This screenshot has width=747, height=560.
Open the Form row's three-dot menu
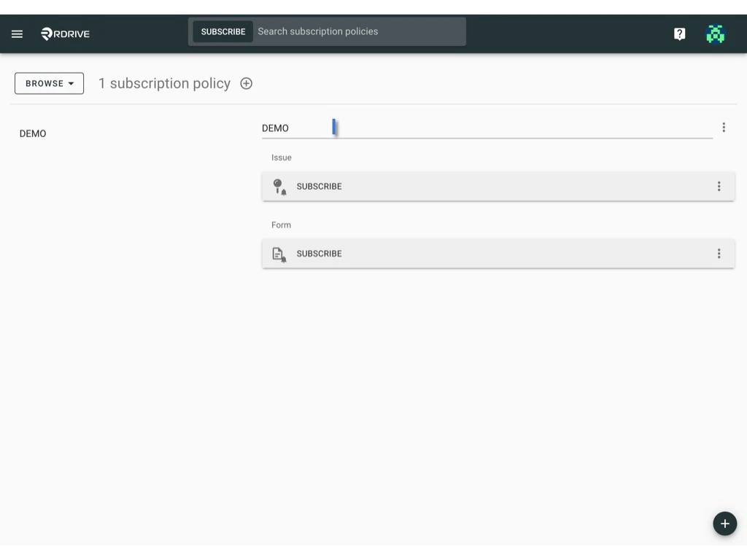point(719,254)
